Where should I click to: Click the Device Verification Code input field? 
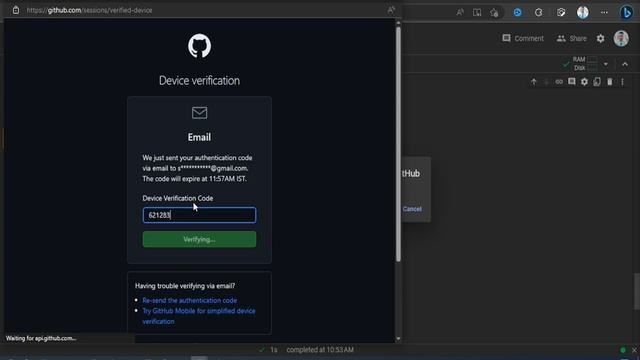pyautogui.click(x=199, y=215)
